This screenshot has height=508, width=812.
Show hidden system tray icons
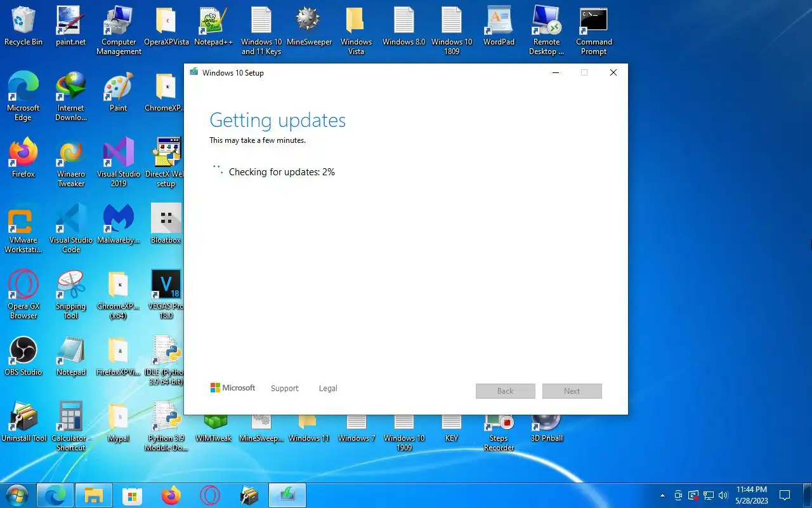click(663, 495)
